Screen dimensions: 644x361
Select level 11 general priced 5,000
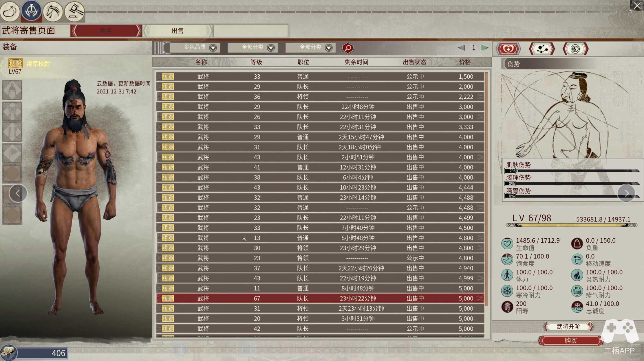320,288
